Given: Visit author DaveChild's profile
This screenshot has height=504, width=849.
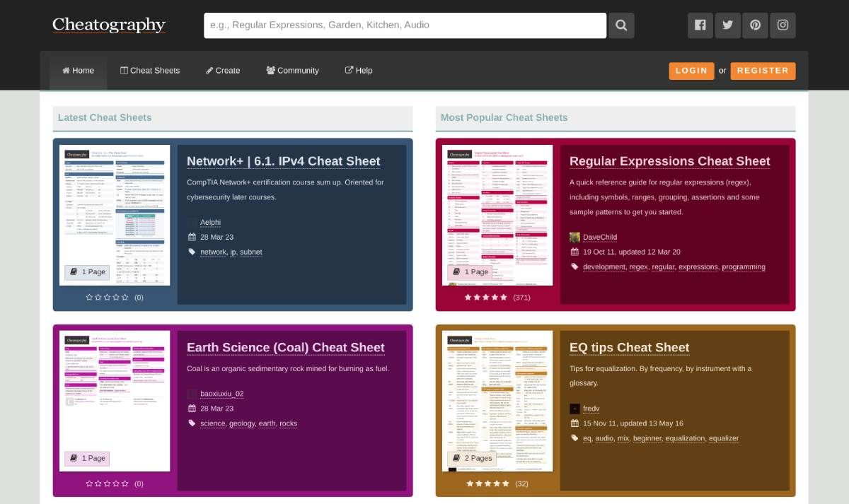Looking at the screenshot, I should pyautogui.click(x=600, y=238).
